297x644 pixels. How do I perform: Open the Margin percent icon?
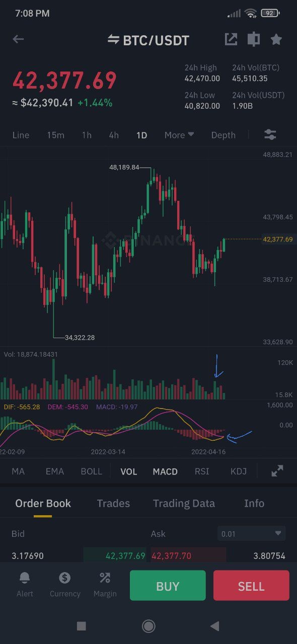(x=105, y=578)
